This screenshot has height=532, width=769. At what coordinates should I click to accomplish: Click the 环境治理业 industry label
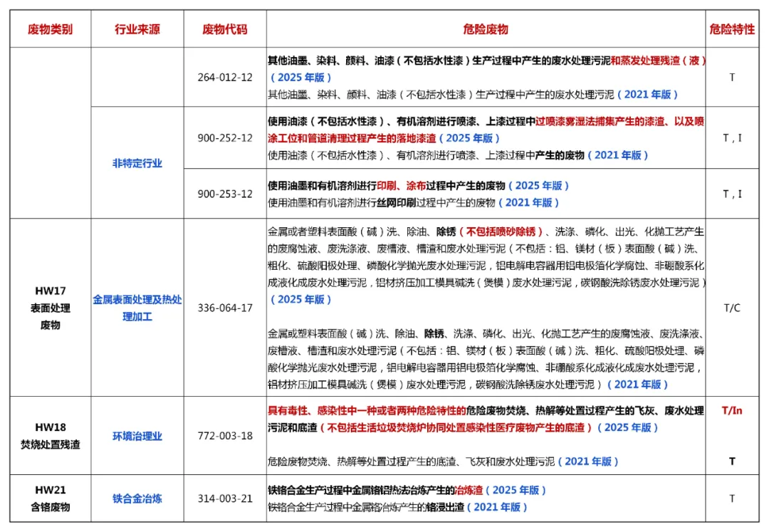click(x=137, y=436)
